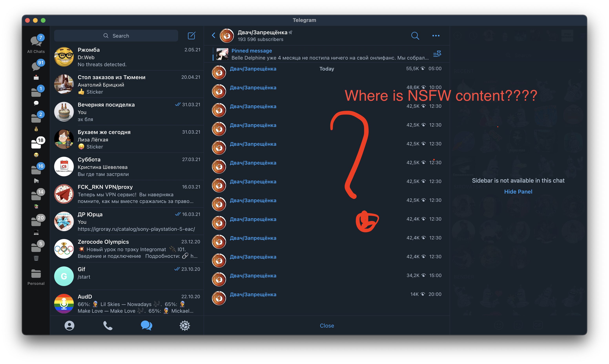Click into the Search input field
This screenshot has width=609, height=364.
(116, 36)
